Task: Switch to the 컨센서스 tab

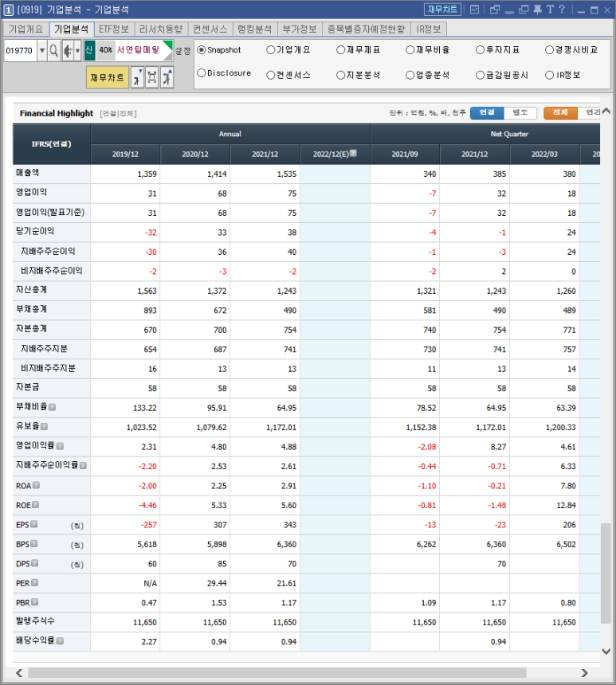Action: [210, 29]
